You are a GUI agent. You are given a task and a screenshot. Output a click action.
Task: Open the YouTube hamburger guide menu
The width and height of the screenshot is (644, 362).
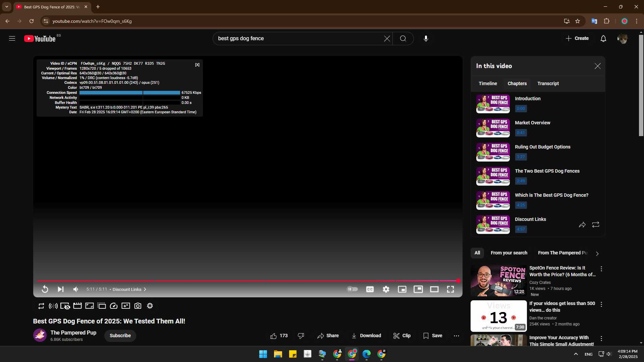click(12, 39)
